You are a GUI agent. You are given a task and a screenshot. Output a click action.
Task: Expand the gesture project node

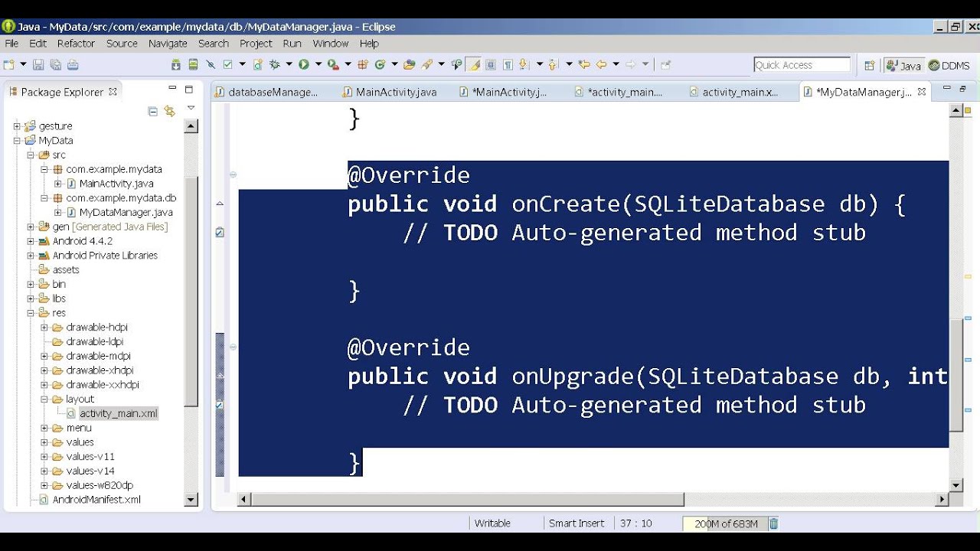pos(17,126)
